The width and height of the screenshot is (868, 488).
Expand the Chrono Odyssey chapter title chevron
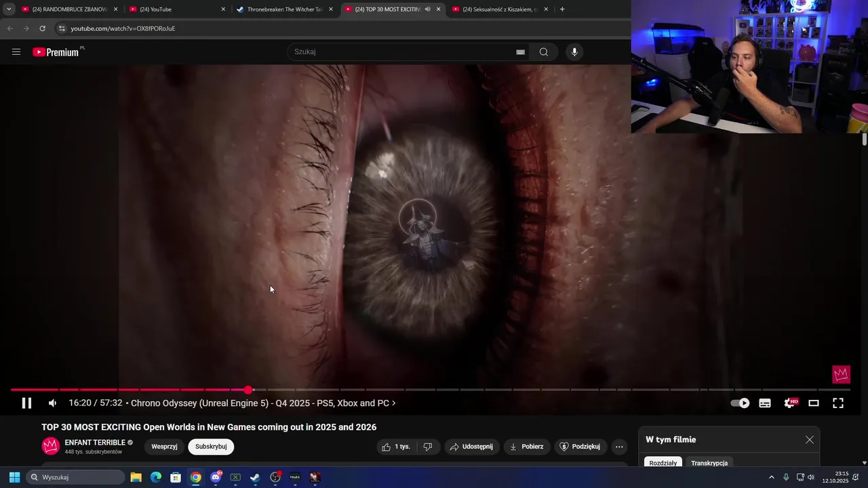click(393, 403)
